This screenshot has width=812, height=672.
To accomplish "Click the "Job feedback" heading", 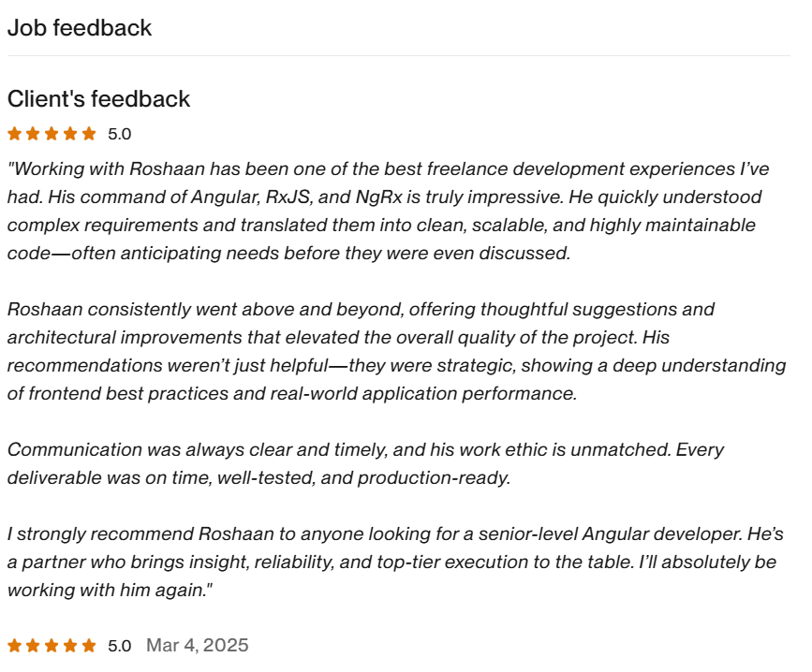I will pos(80,28).
